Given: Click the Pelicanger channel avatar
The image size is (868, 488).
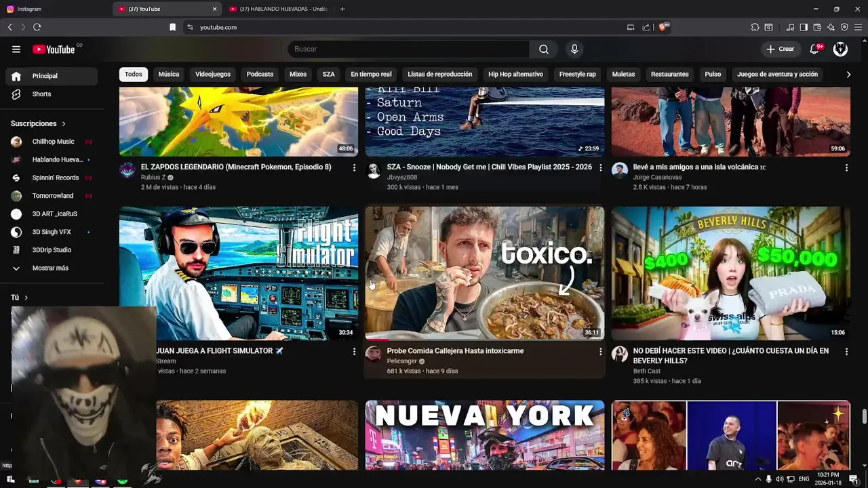Looking at the screenshot, I should (x=374, y=354).
